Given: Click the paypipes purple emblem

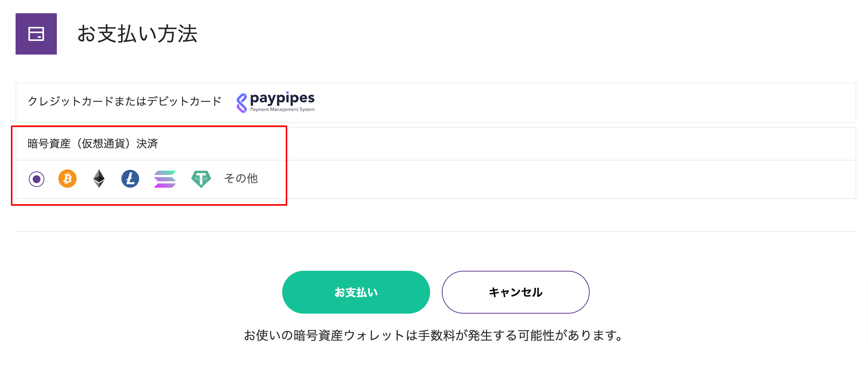Looking at the screenshot, I should pos(242,103).
